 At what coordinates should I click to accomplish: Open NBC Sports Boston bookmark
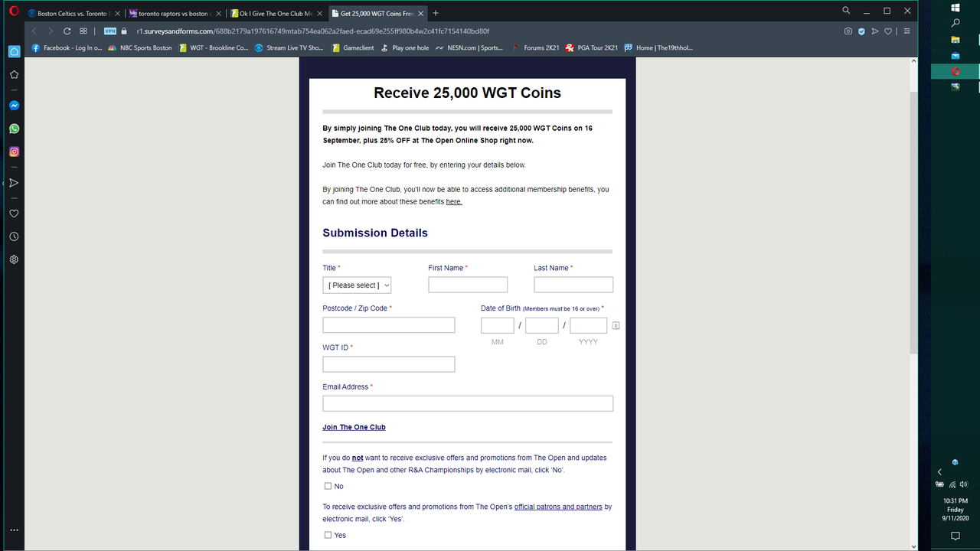140,47
